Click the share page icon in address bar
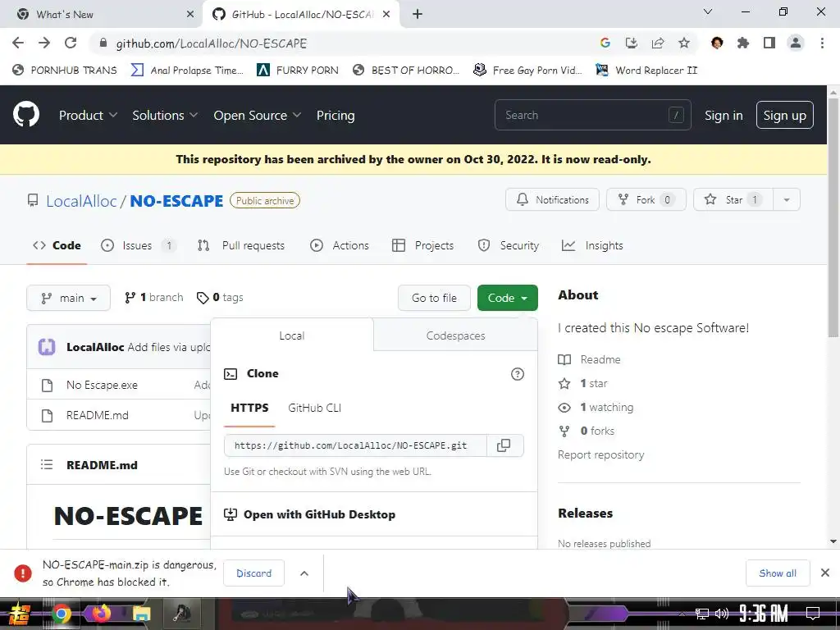 [x=658, y=43]
